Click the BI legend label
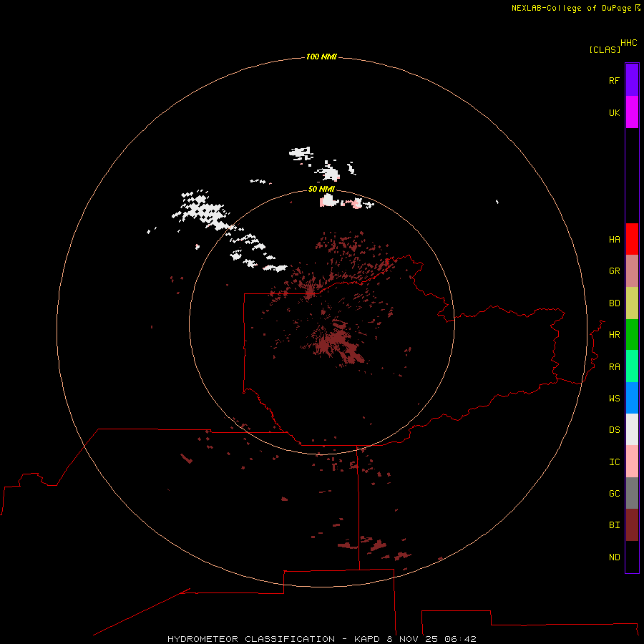This screenshot has width=644, height=644. tap(614, 525)
